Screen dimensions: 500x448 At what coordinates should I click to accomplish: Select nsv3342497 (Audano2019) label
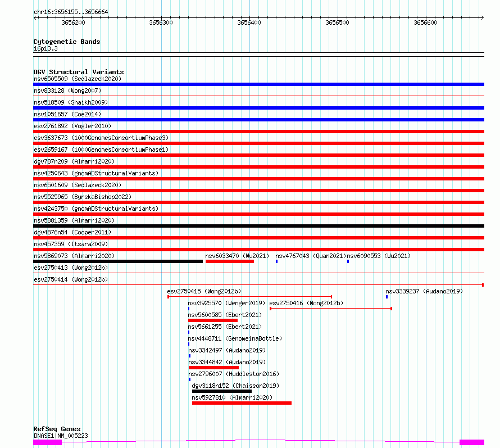coord(227,350)
